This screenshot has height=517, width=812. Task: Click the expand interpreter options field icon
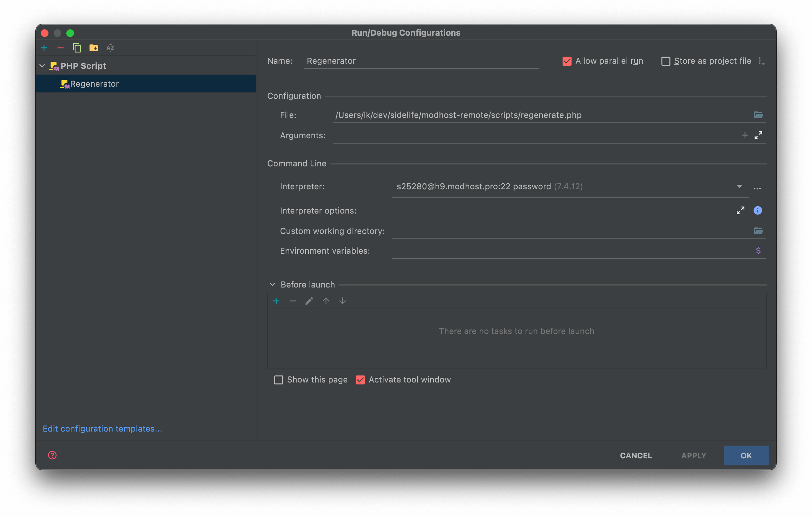point(740,210)
